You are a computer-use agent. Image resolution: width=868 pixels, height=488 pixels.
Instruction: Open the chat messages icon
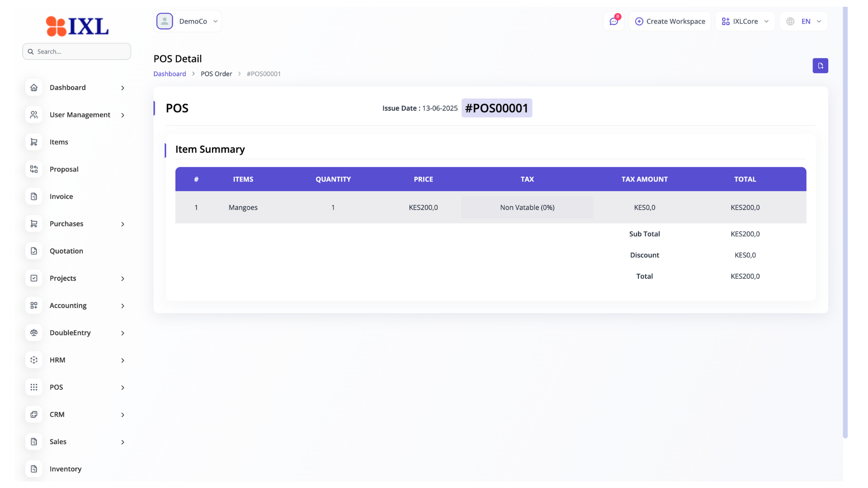coord(613,21)
